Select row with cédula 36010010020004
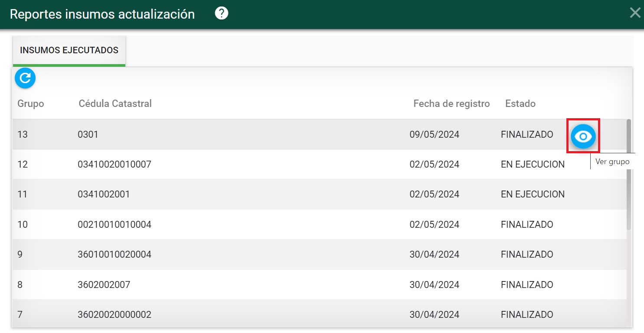644x333 pixels. pos(114,255)
